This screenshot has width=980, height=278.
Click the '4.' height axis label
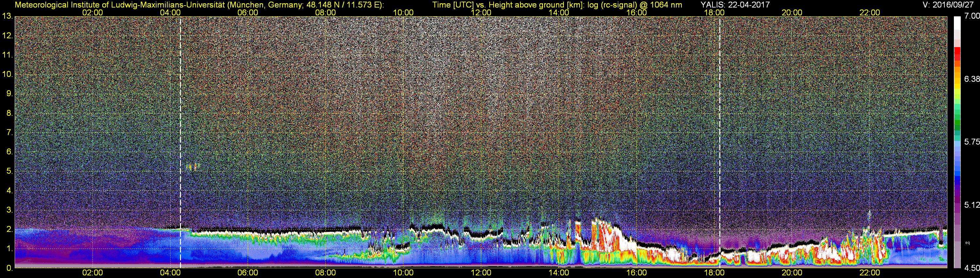[x=10, y=190]
